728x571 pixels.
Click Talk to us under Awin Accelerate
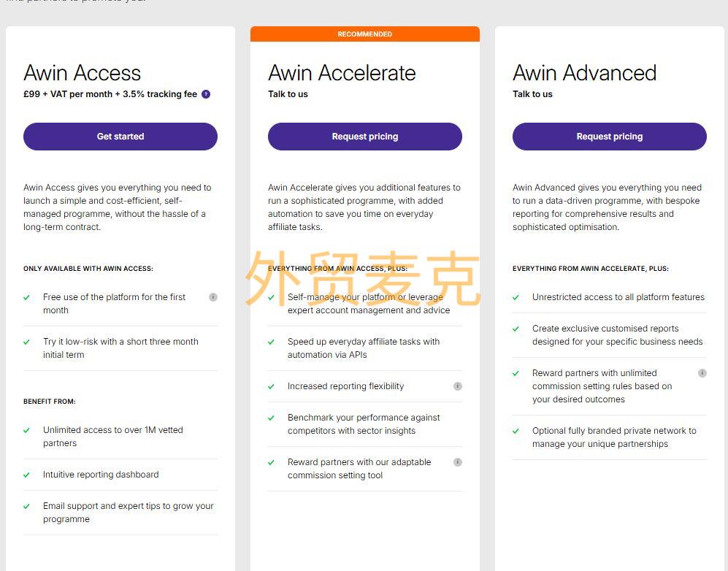click(288, 94)
